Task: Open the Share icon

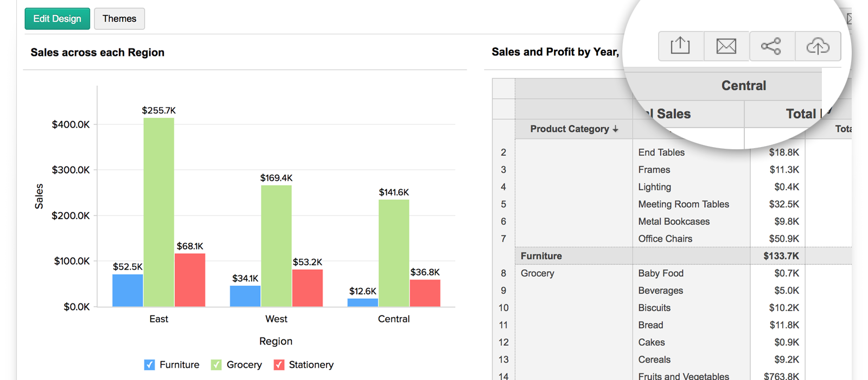Action: (771, 46)
